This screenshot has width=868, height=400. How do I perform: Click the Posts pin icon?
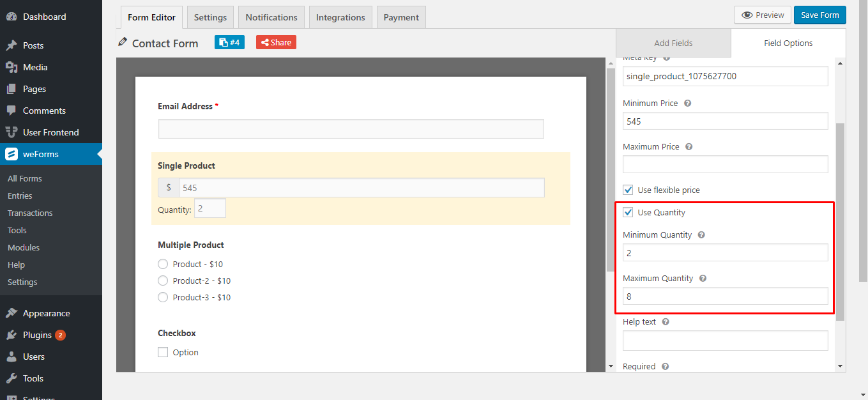coord(11,45)
